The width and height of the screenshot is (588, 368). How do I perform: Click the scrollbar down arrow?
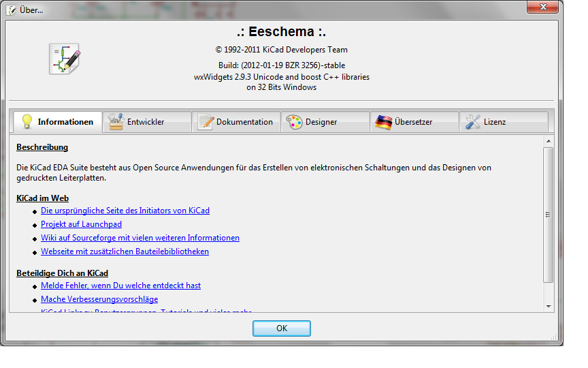549,307
